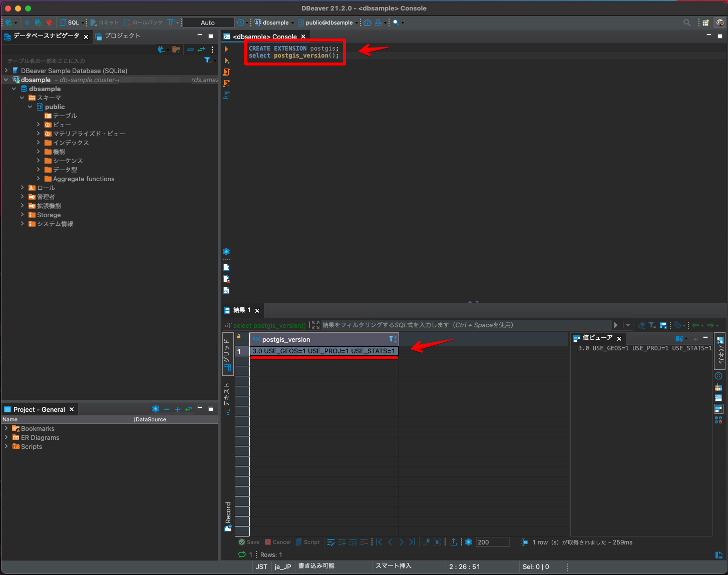728x575 pixels.
Task: Go to the last row navigation icon
Action: 412,542
